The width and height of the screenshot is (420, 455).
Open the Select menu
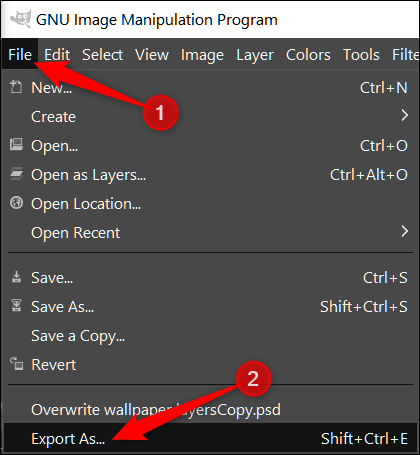102,55
